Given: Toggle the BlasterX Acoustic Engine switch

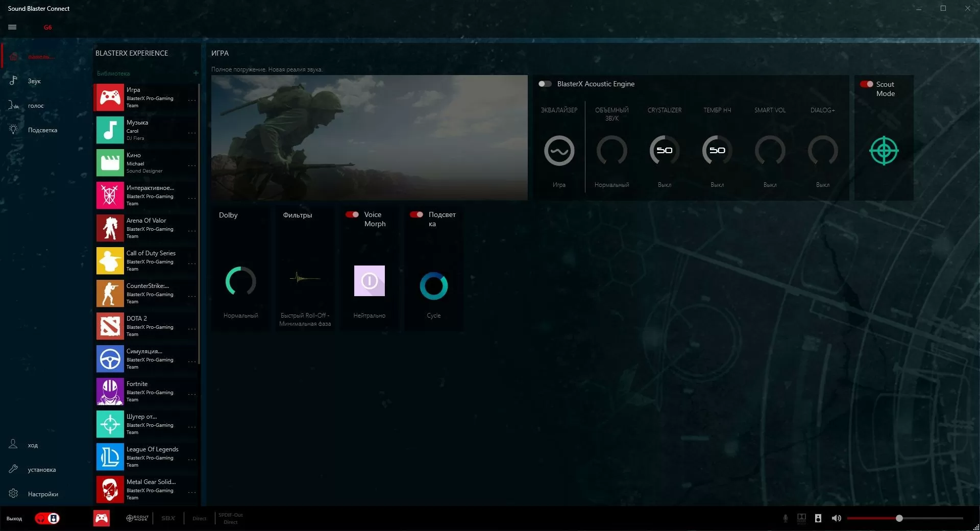Looking at the screenshot, I should 545,84.
